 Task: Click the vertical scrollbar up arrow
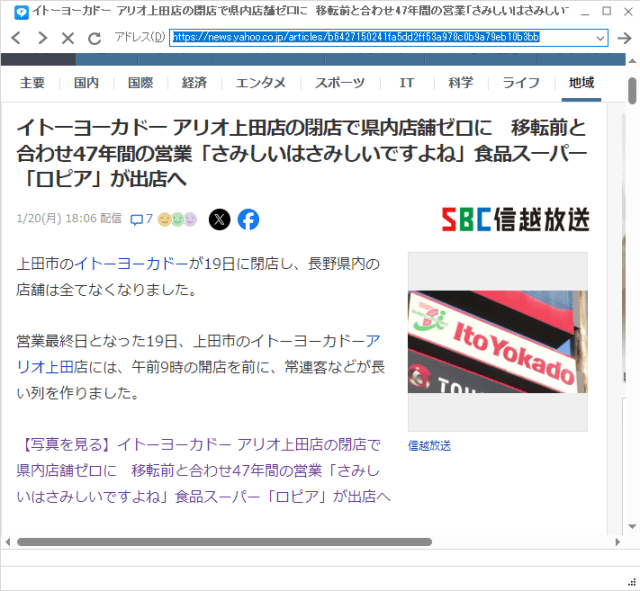click(x=632, y=61)
